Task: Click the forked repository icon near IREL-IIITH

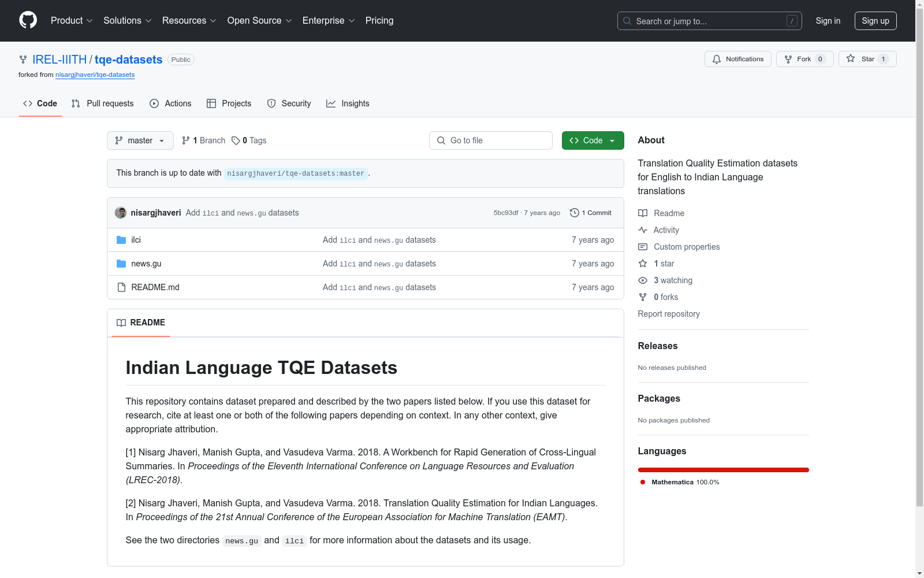Action: click(23, 60)
